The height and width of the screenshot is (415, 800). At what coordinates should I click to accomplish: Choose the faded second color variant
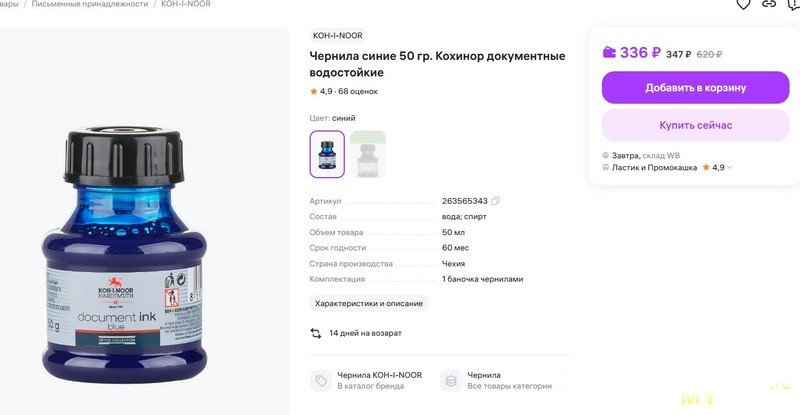pyautogui.click(x=367, y=154)
